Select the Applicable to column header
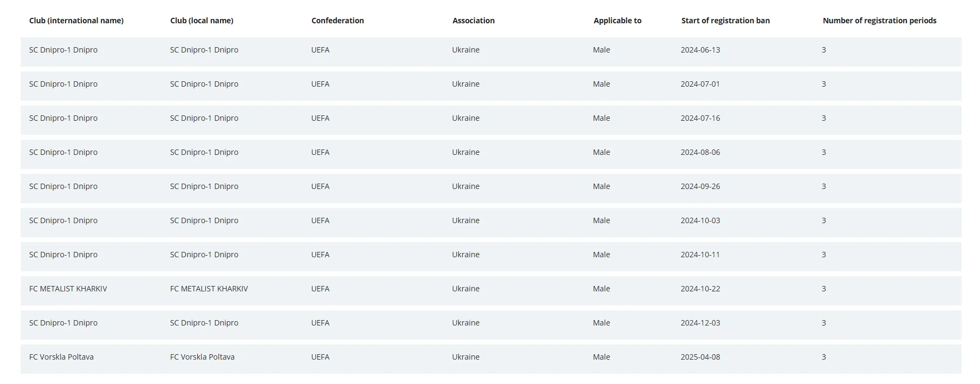The height and width of the screenshot is (384, 980). 617,21
